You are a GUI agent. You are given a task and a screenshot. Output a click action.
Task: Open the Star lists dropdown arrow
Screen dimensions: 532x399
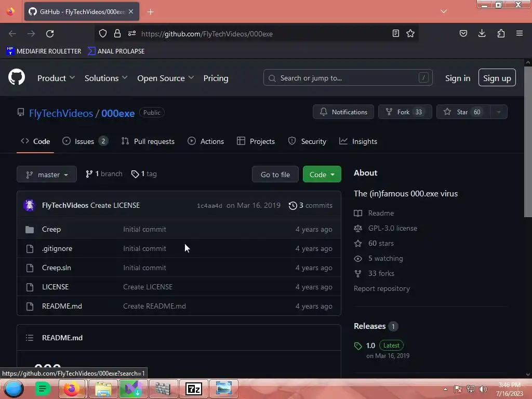tap(498, 112)
